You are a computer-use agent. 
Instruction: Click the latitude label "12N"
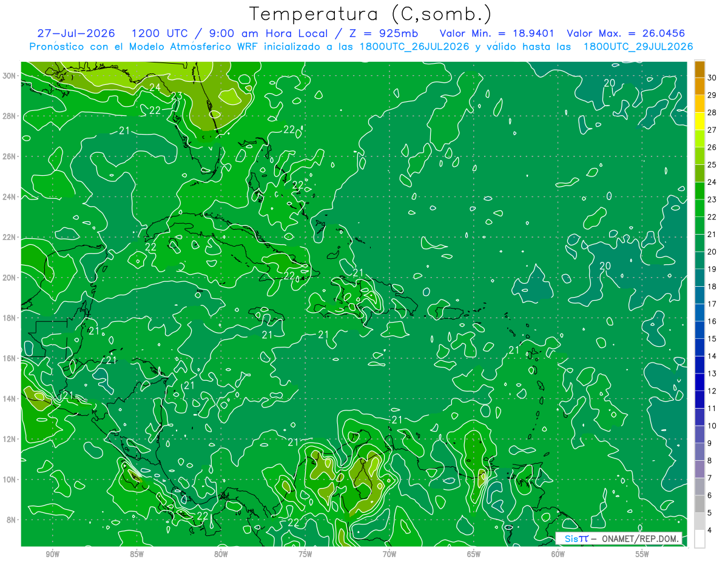click(10, 439)
